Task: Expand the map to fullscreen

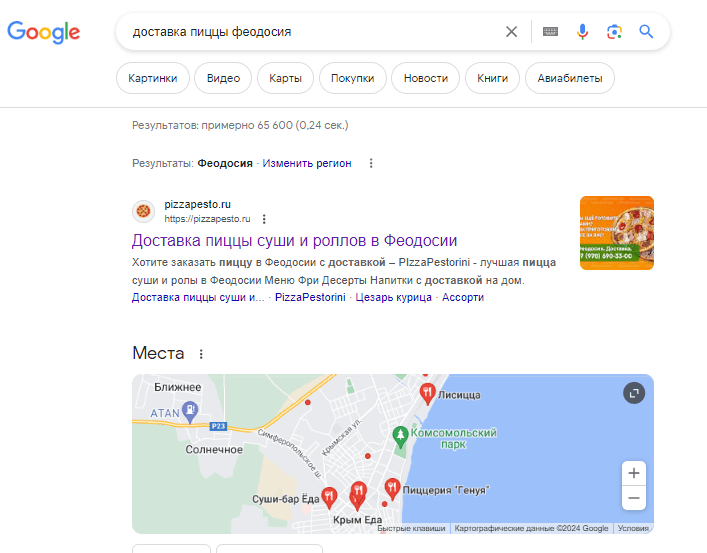Action: point(634,393)
